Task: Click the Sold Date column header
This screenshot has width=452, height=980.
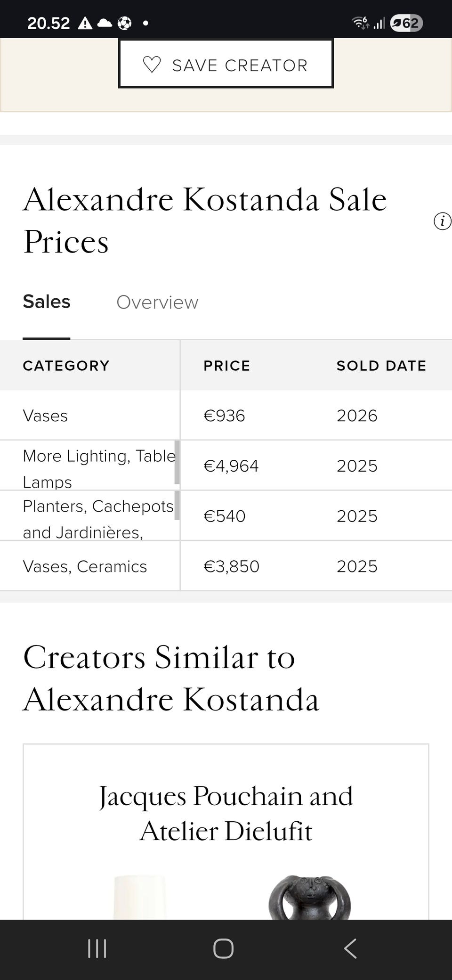Action: (x=381, y=366)
